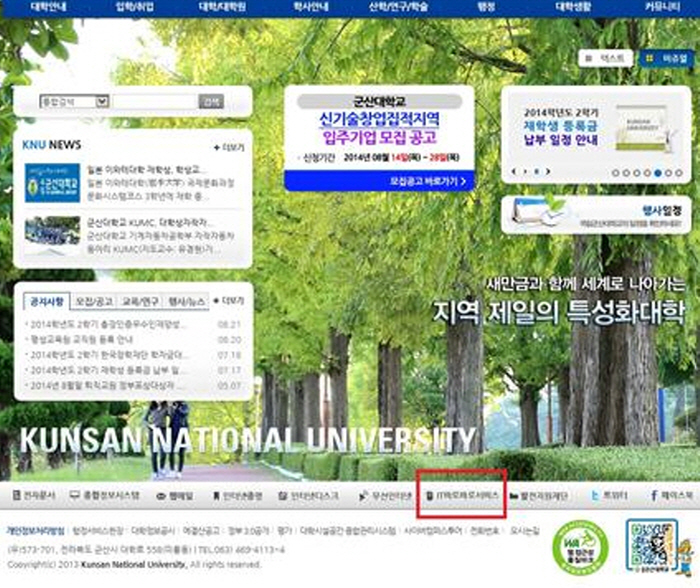Select the seventh banner slide dot

pos(679,173)
